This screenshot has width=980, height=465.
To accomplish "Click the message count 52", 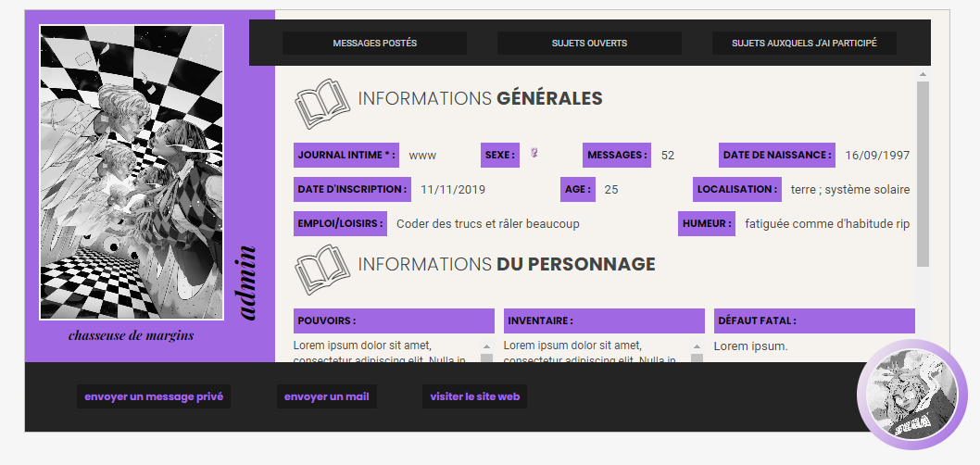I will point(668,156).
